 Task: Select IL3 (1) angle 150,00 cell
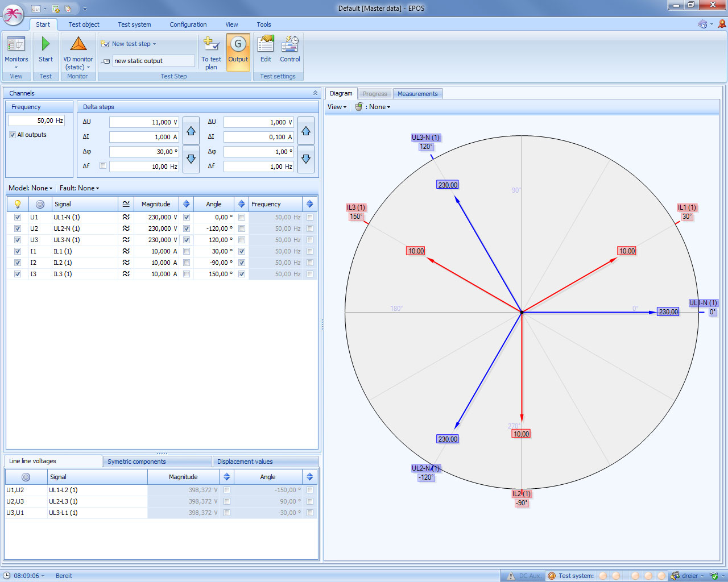coord(214,274)
